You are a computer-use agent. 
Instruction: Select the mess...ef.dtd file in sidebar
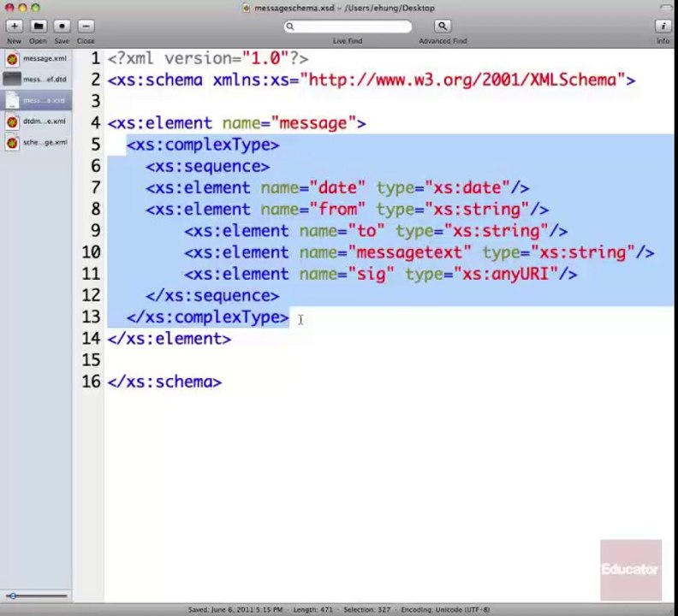click(36, 79)
